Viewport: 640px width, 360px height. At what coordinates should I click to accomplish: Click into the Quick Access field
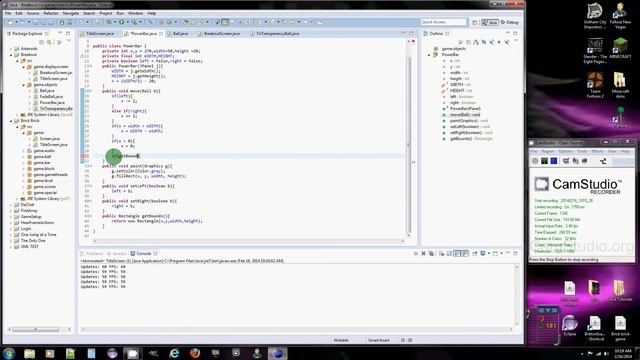point(443,22)
